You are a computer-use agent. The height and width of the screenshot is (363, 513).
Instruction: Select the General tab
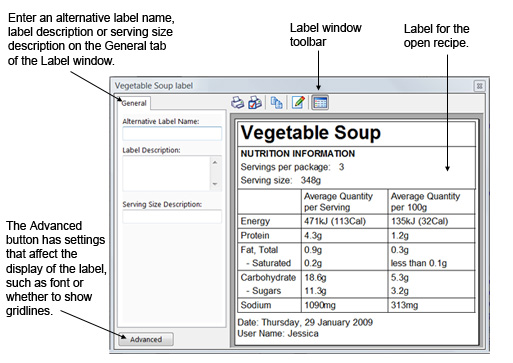pos(134,103)
